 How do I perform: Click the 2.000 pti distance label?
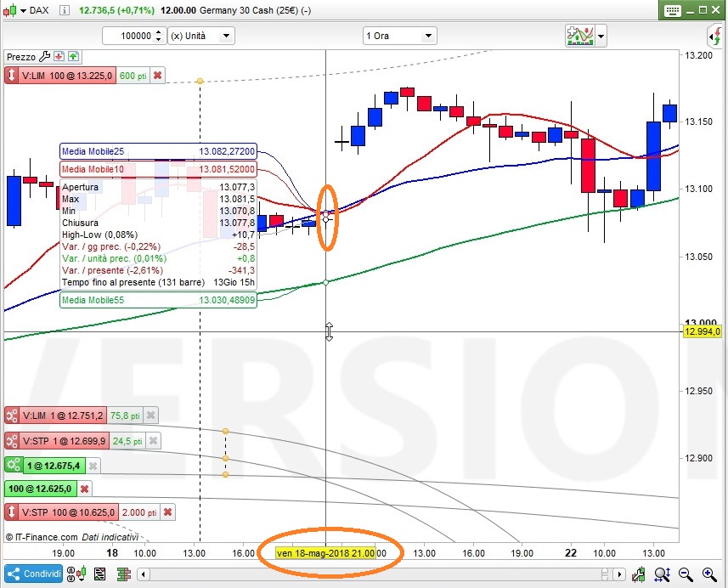pos(138,512)
